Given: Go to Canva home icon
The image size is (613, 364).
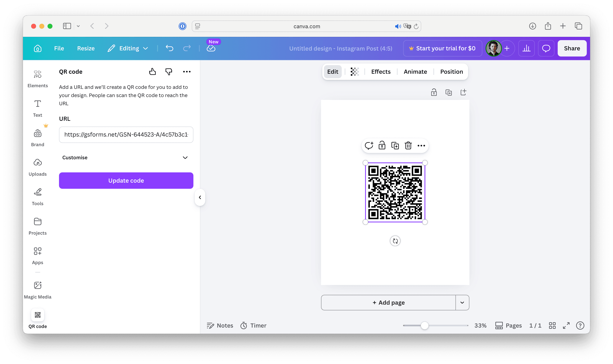Looking at the screenshot, I should [x=37, y=48].
